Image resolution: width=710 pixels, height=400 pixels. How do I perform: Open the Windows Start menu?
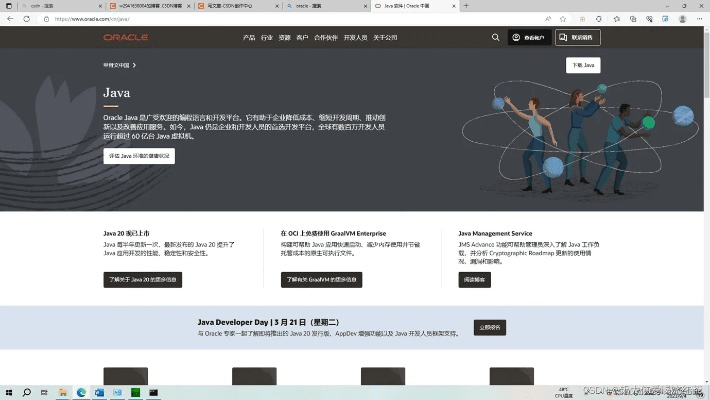tap(9, 392)
